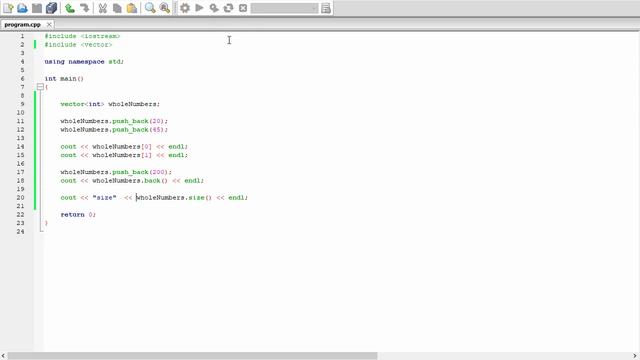The width and height of the screenshot is (640, 360).
Task: Click on 'vector<int> wholeNumbers;' declaration
Action: click(x=110, y=104)
